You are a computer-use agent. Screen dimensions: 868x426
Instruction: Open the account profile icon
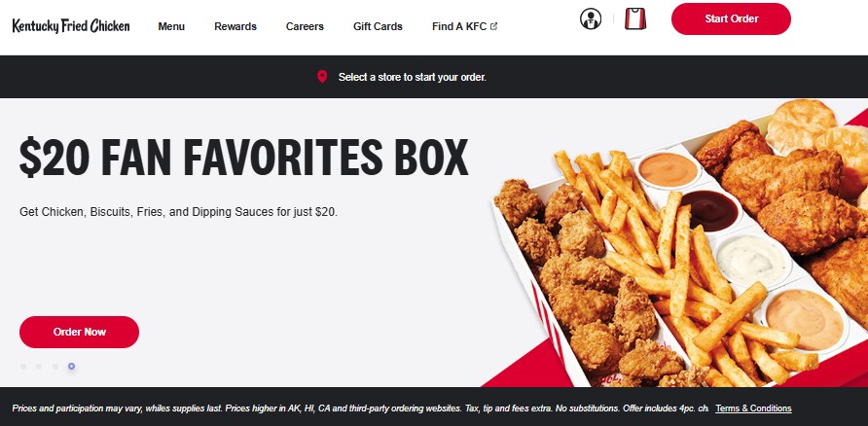coord(591,18)
